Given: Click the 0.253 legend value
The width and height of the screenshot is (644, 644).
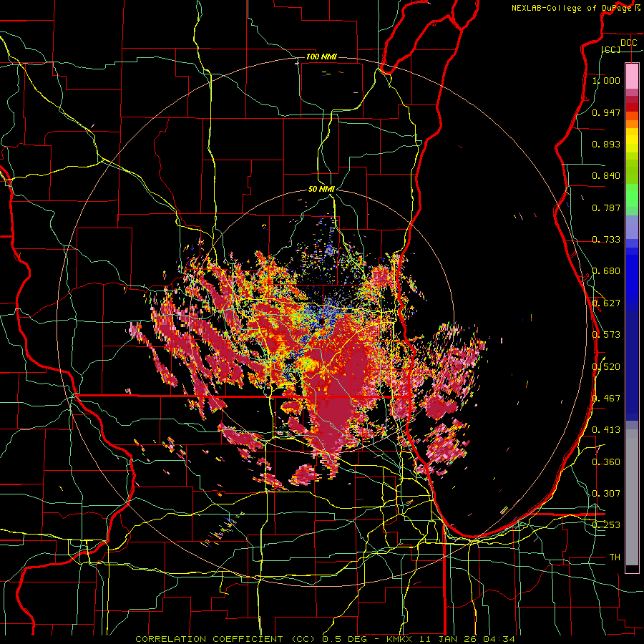Looking at the screenshot, I should point(606,525).
